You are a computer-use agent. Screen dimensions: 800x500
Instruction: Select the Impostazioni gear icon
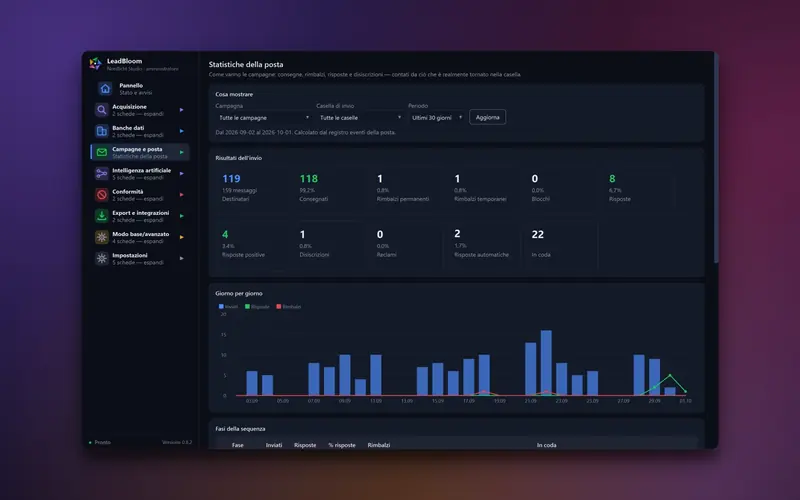102,258
